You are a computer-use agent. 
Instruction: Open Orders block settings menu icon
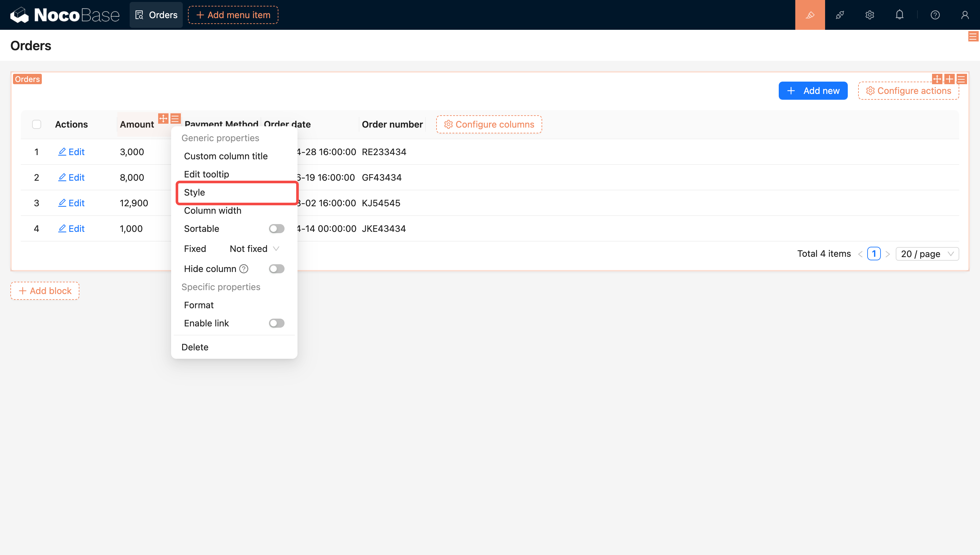pos(961,79)
